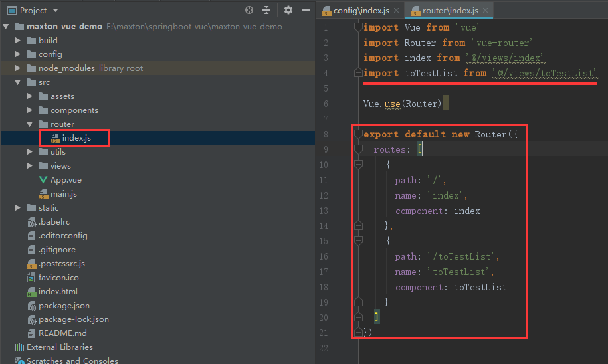Open the Project panel settings gear

tap(288, 11)
